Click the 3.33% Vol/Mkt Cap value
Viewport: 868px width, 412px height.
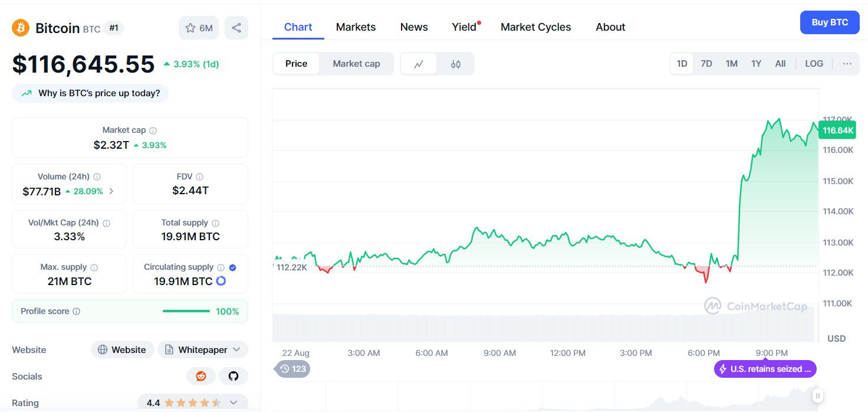(70, 237)
